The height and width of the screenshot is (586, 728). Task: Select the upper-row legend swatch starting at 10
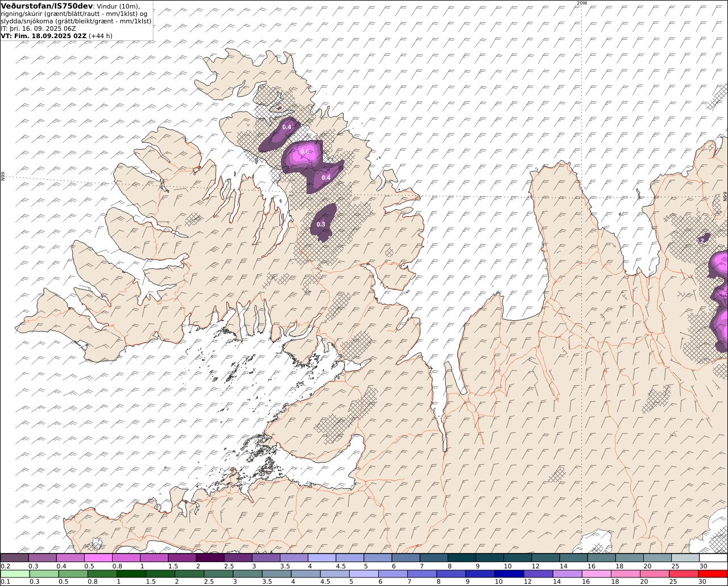518,558
